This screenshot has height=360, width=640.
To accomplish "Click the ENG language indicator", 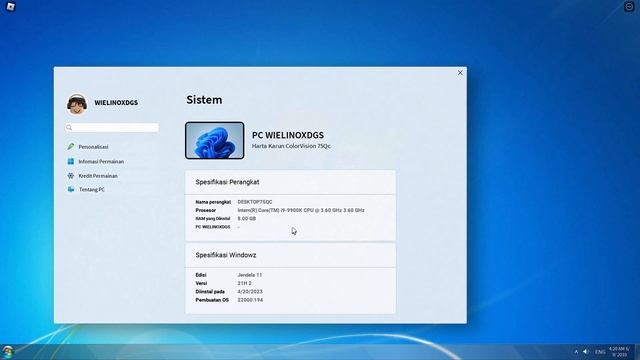I will [600, 351].
